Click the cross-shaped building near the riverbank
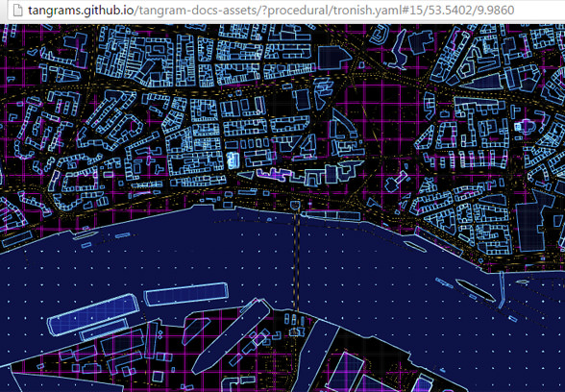This screenshot has height=392, width=565. point(396,182)
